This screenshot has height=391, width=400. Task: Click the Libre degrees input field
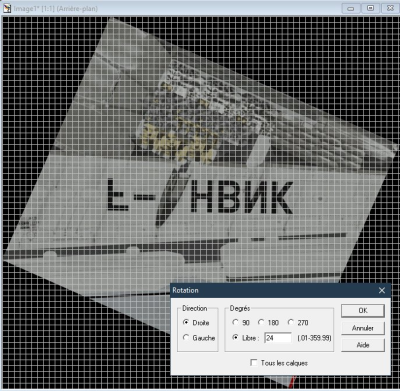point(278,338)
